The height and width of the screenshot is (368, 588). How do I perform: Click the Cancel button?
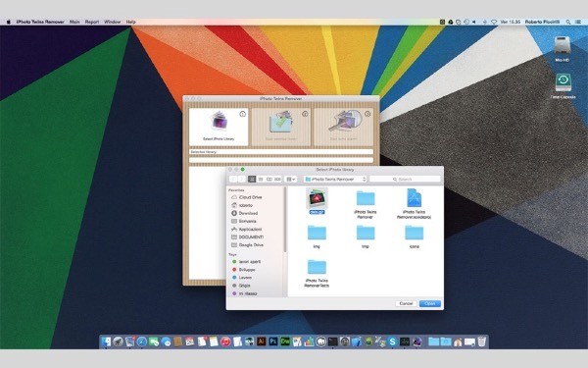406,303
